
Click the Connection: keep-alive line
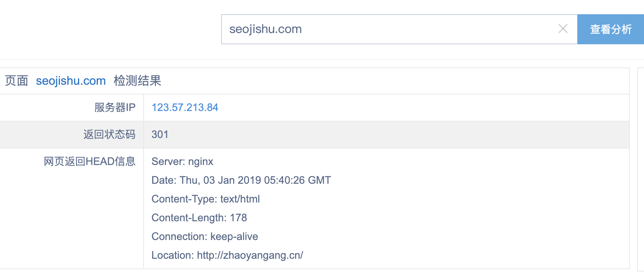click(x=205, y=237)
